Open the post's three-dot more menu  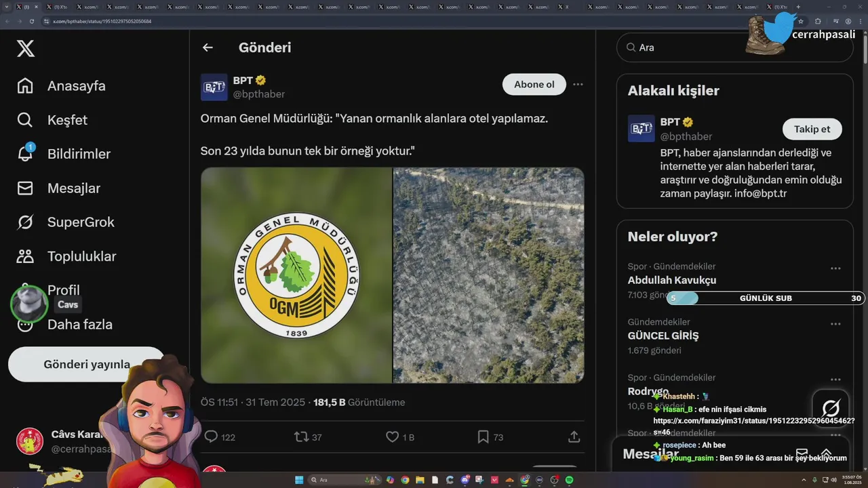tap(578, 84)
